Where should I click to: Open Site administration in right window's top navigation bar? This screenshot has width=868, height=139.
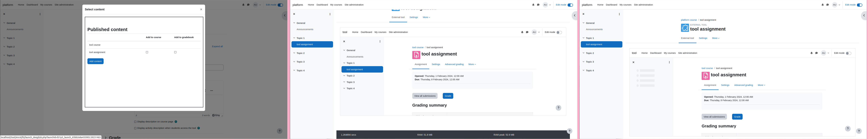pyautogui.click(x=643, y=5)
